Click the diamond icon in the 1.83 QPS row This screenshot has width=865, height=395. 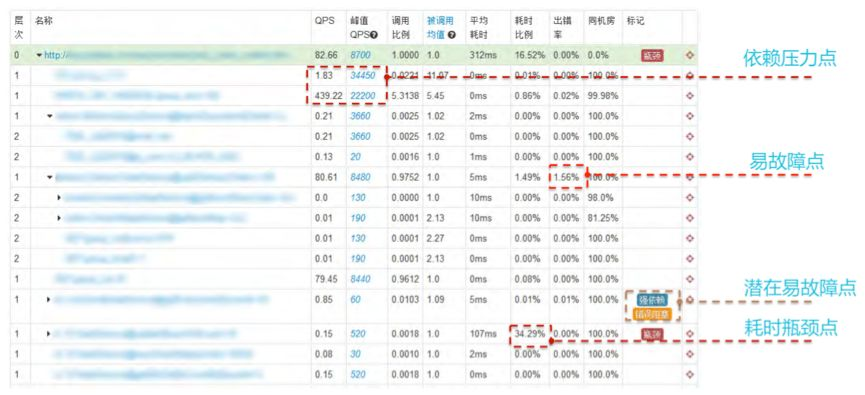[x=690, y=76]
